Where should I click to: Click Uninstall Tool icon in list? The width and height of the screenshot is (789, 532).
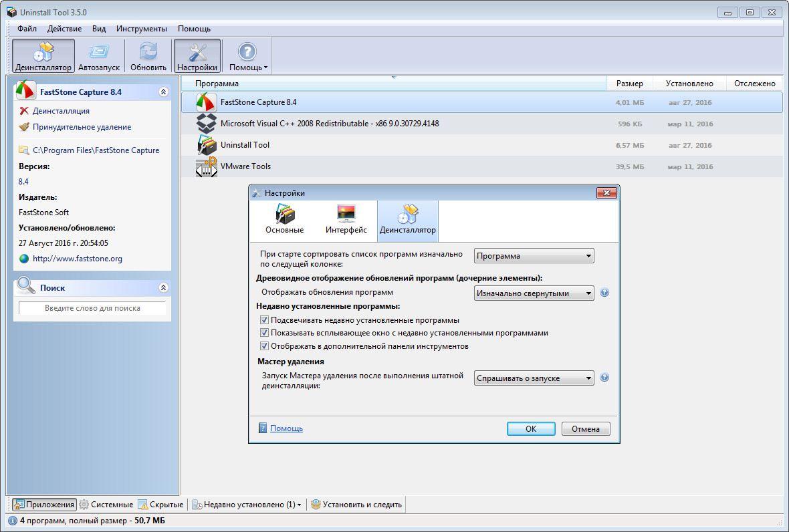click(206, 145)
